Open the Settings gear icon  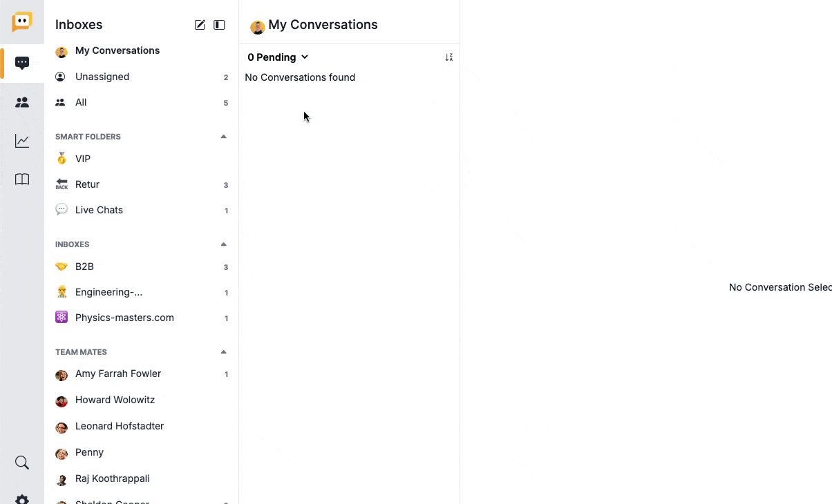tap(22, 498)
